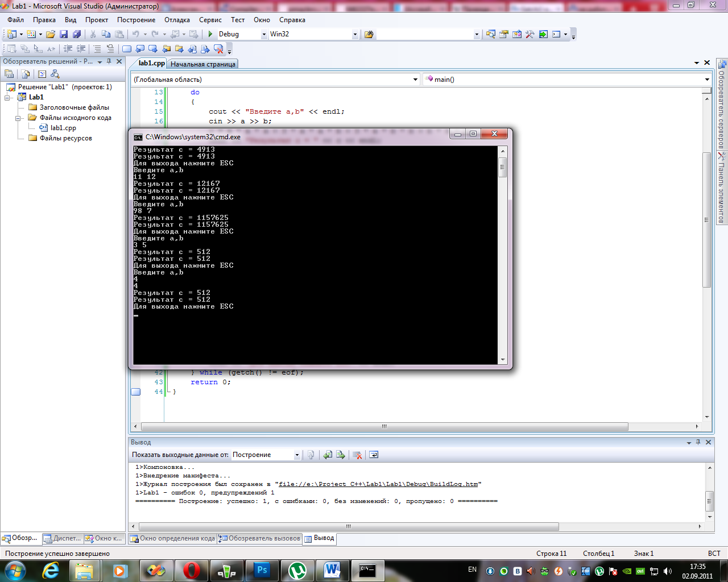Click the Find in Files icon
The width and height of the screenshot is (728, 582).
(x=369, y=34)
